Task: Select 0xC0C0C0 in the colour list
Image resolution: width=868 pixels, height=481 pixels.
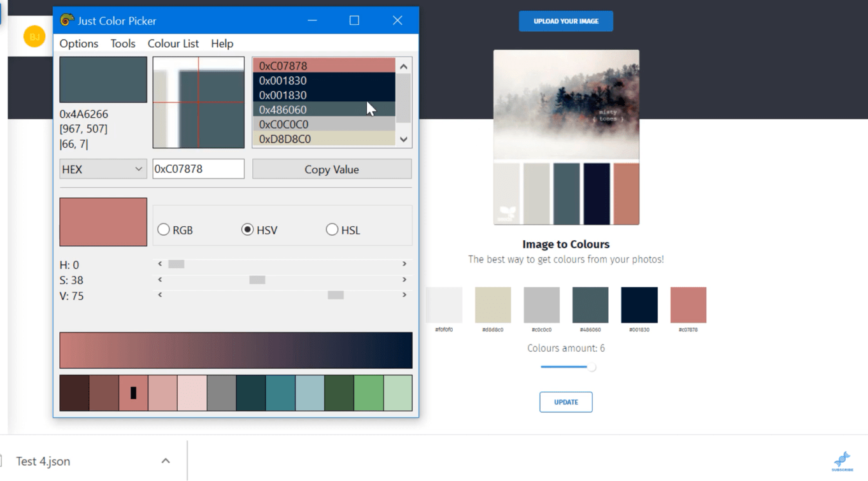Action: (324, 124)
